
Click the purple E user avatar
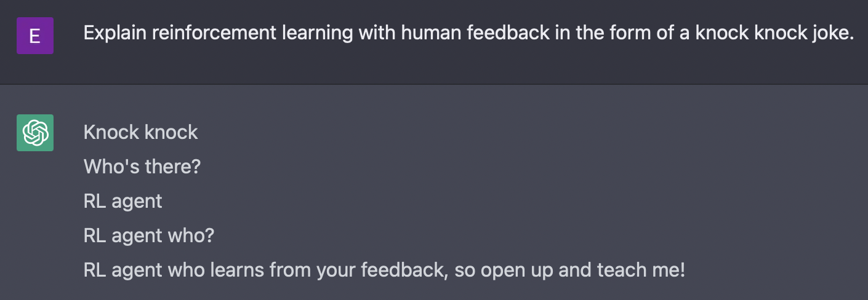(x=35, y=36)
